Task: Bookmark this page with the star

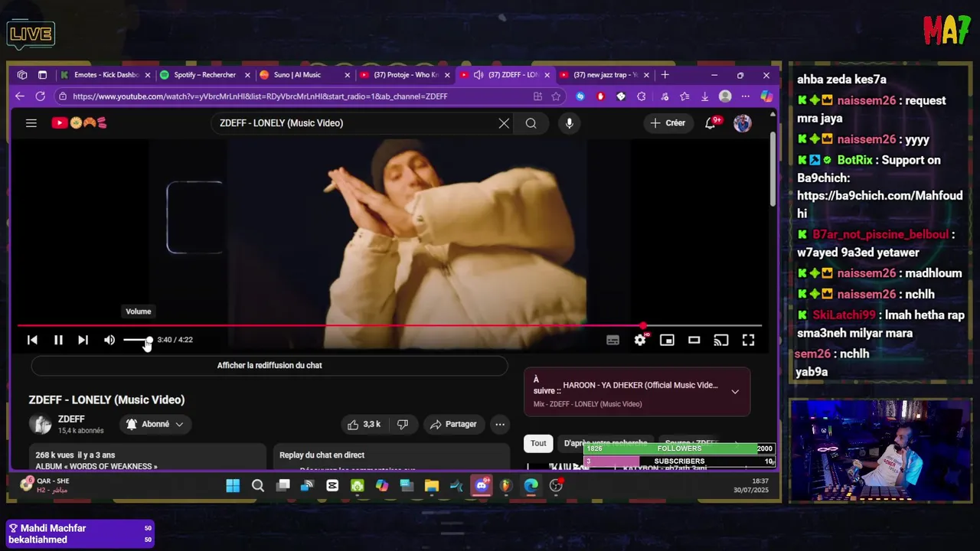Action: (x=556, y=96)
